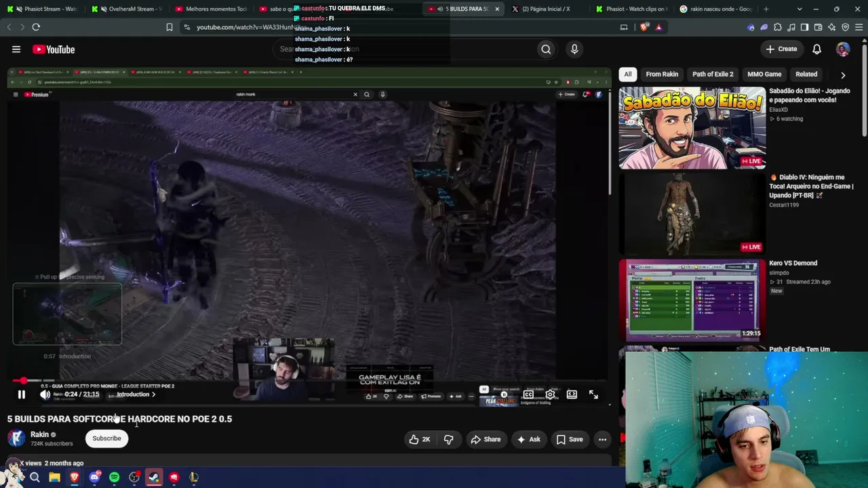Select the Related filter chip
The image size is (868, 488).
coord(806,74)
